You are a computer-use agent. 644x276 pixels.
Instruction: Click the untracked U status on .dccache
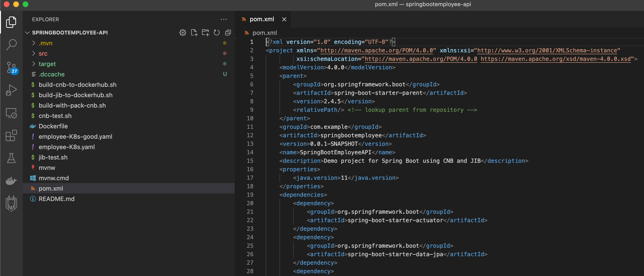click(225, 74)
